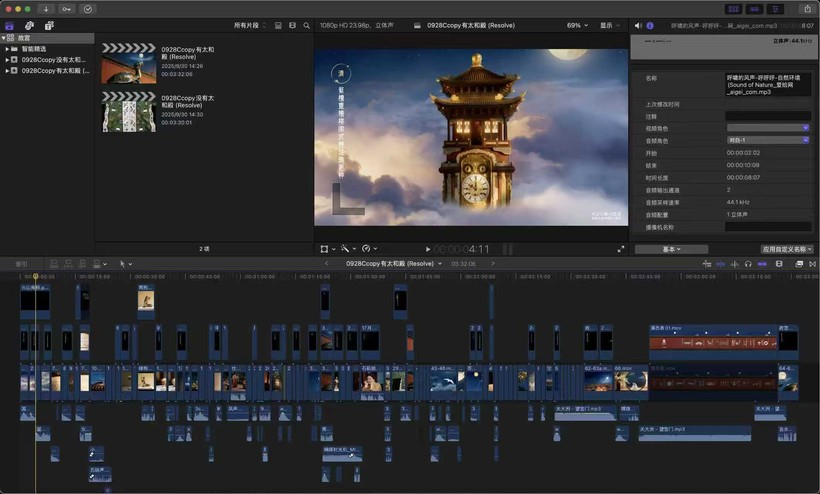Toggle the inspector panel visibility button
The height and width of the screenshot is (494, 820).
point(773,9)
